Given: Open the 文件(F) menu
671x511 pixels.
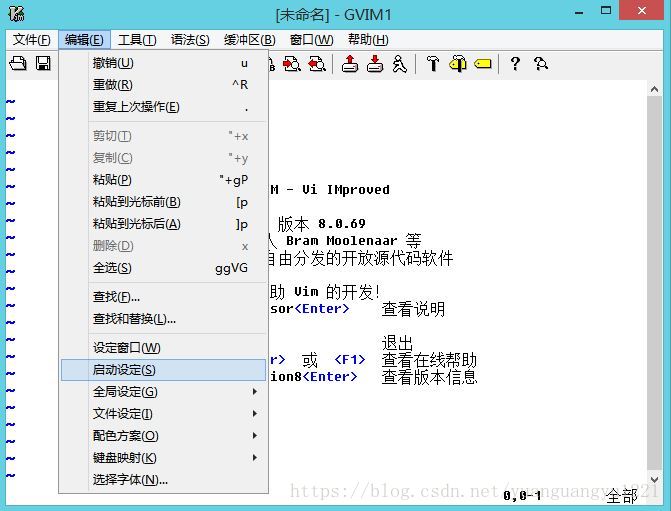Looking at the screenshot, I should click(31, 40).
